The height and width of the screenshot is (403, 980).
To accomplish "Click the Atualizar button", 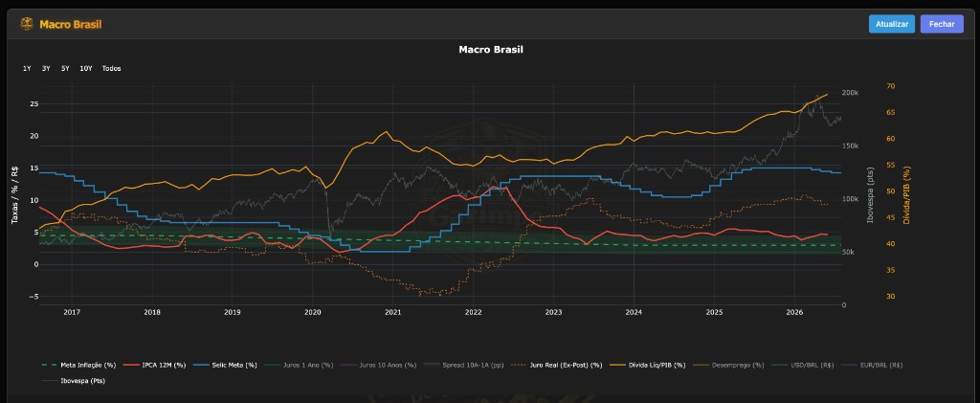I will click(891, 24).
